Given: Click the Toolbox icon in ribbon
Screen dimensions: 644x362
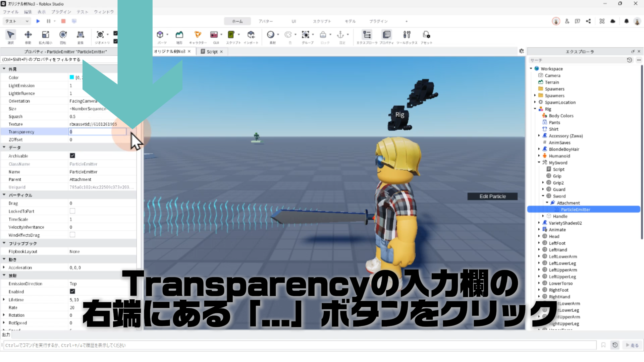Looking at the screenshot, I should click(x=407, y=35).
